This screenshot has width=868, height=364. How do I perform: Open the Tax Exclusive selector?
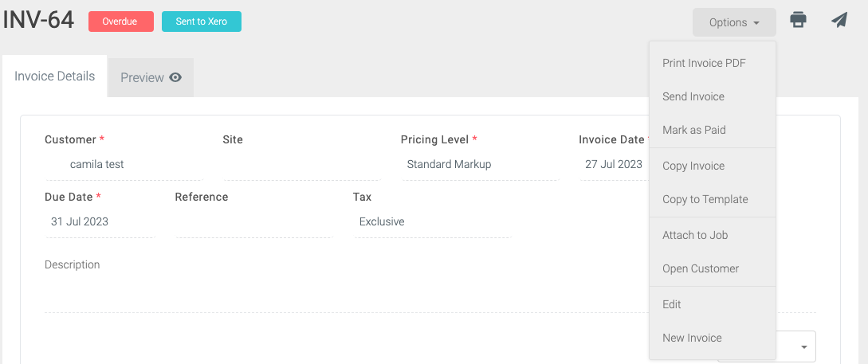point(430,221)
